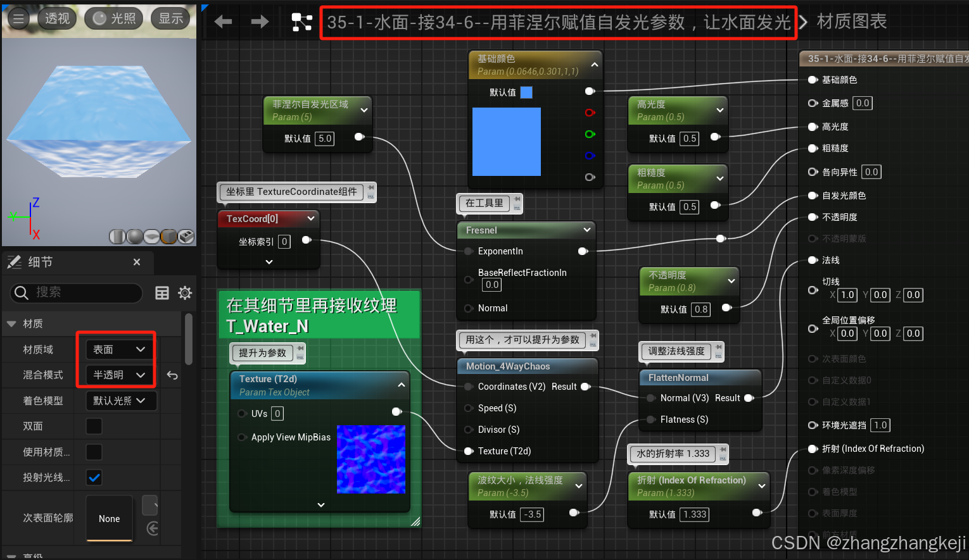Click the details panel settings gear icon

(x=184, y=293)
